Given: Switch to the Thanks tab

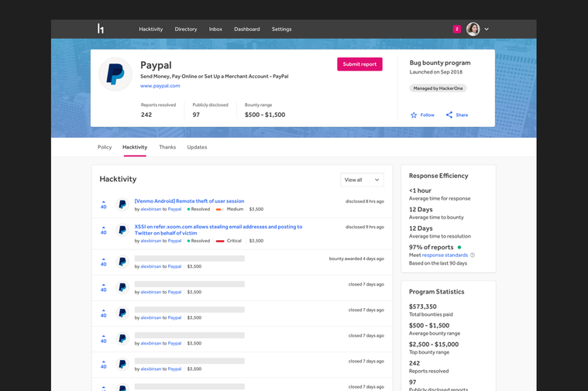Looking at the screenshot, I should point(167,147).
